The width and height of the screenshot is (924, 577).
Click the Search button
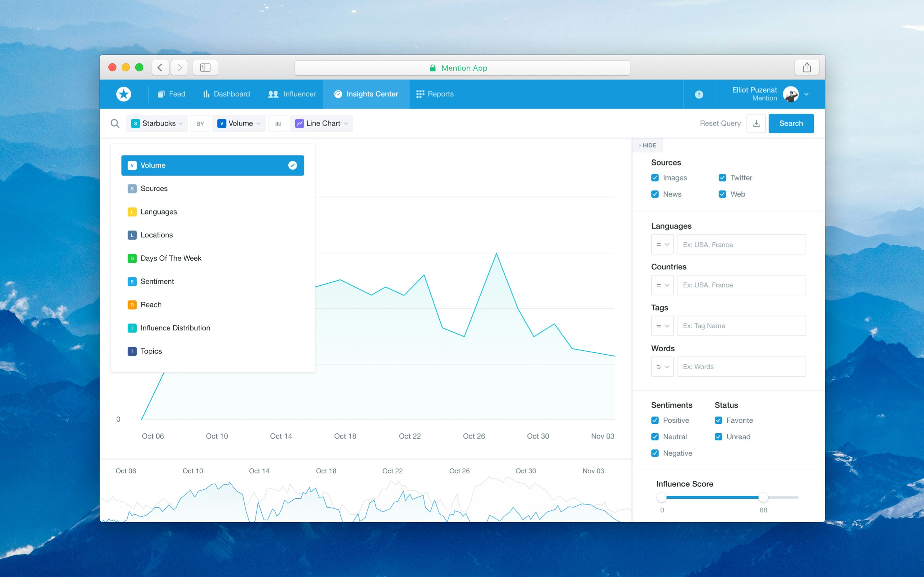pyautogui.click(x=791, y=123)
